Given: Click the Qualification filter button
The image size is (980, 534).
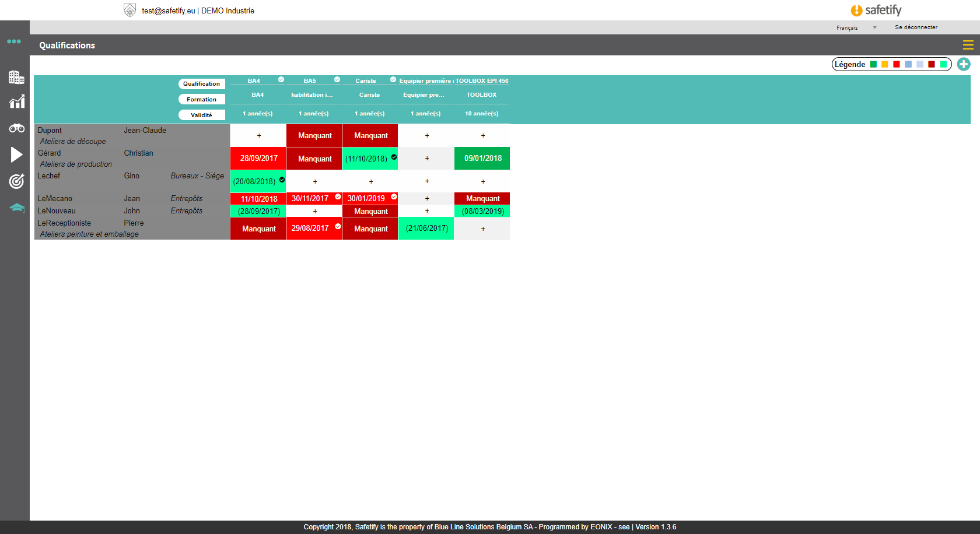Looking at the screenshot, I should tap(201, 84).
